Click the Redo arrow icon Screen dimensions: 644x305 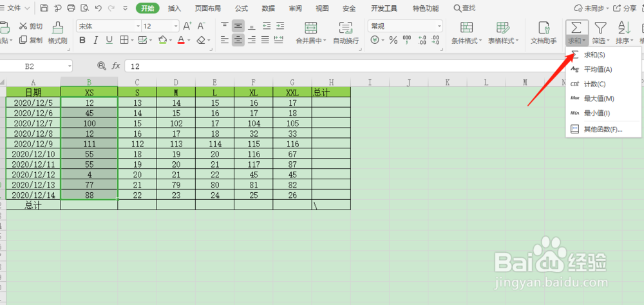point(111,8)
